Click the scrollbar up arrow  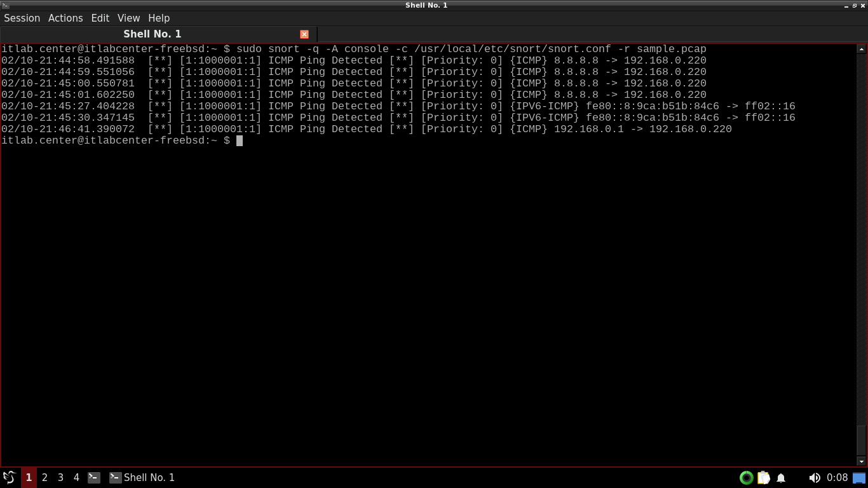click(x=862, y=49)
